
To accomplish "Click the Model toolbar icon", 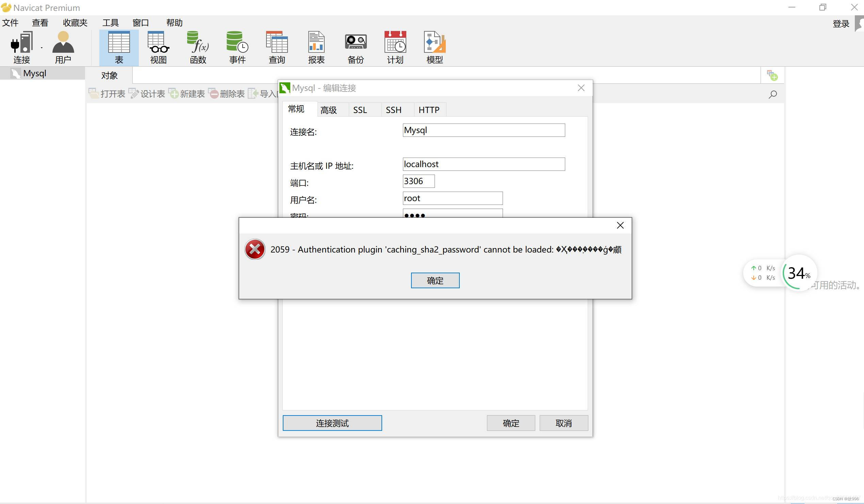I will 435,43.
